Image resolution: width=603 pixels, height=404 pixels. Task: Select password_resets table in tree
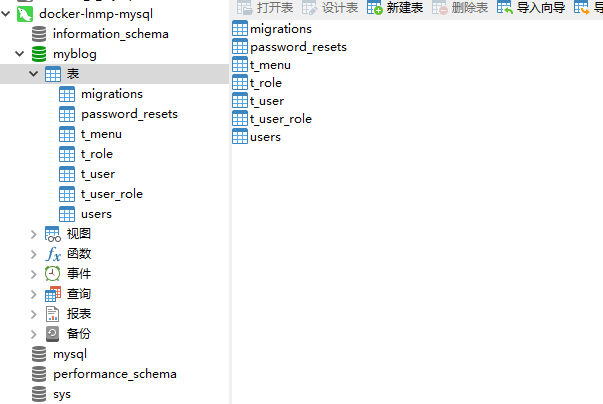[x=129, y=114]
